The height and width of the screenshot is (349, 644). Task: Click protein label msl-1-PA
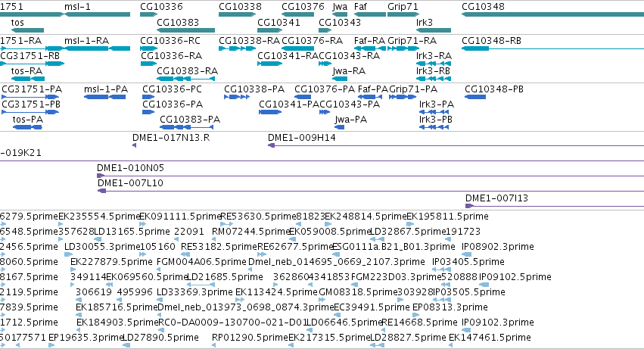(106, 89)
